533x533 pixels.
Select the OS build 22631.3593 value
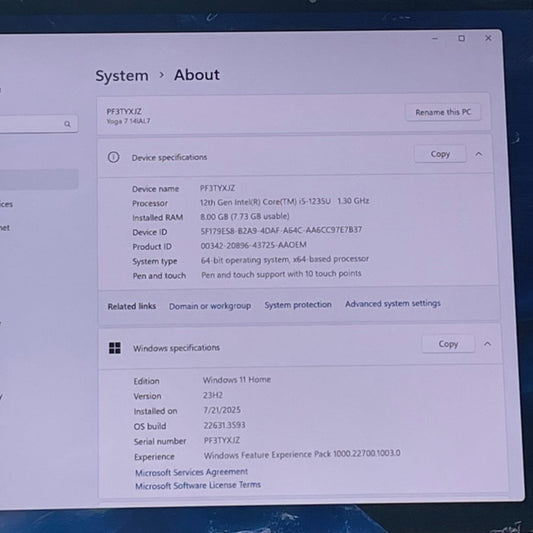pos(224,425)
